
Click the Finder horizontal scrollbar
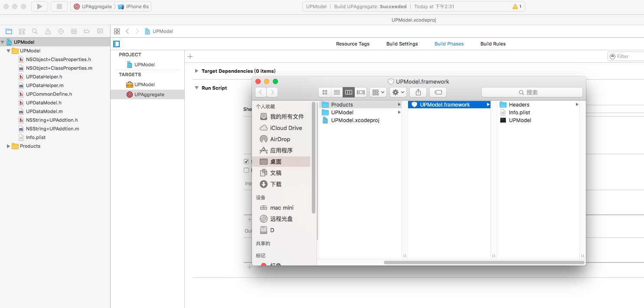484,262
